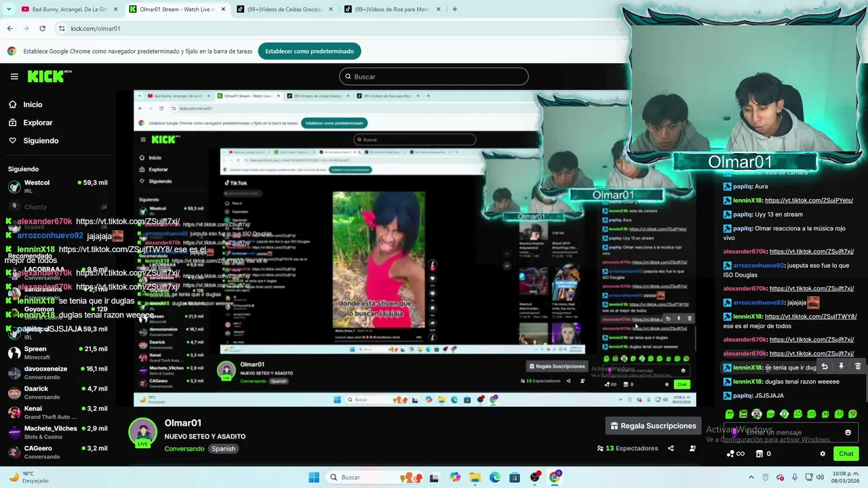Image resolution: width=868 pixels, height=488 pixels.
Task: Click stream title NUEVO SETEO Y ASADITO
Action: click(205, 436)
